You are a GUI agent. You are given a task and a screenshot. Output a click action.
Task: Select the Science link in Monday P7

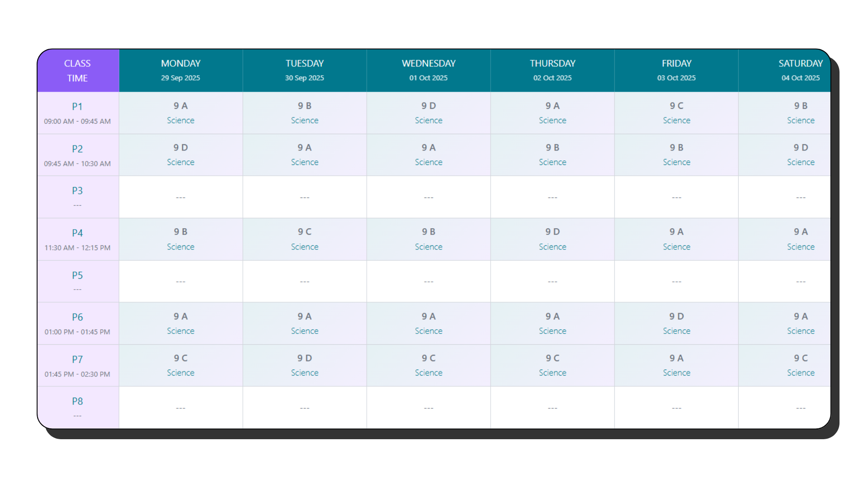tap(180, 373)
